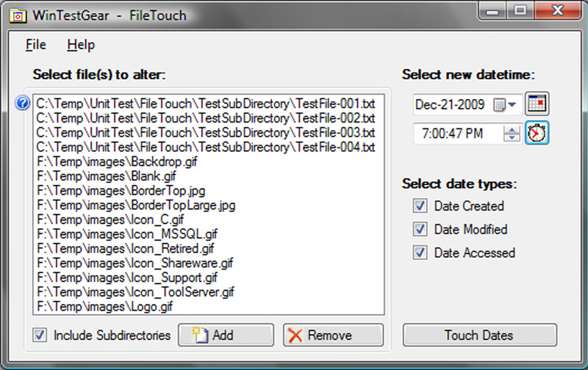
Task: Click the Touch Dates button
Action: point(480,335)
